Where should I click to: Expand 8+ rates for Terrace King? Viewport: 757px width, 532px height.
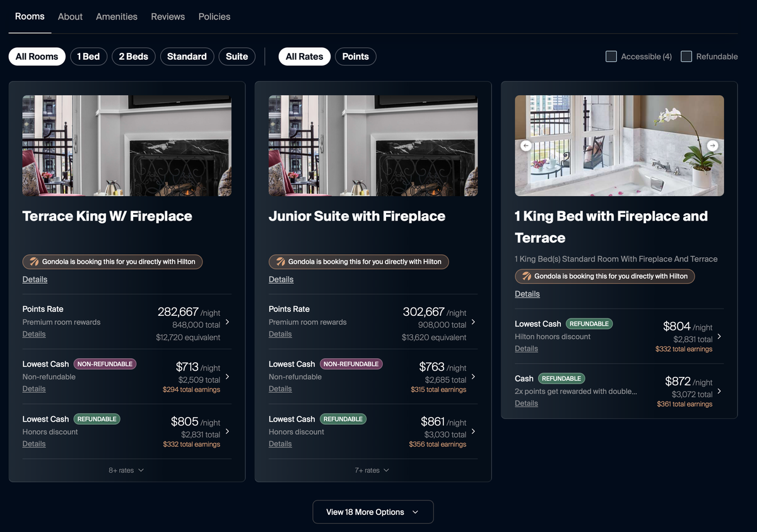[x=127, y=470]
